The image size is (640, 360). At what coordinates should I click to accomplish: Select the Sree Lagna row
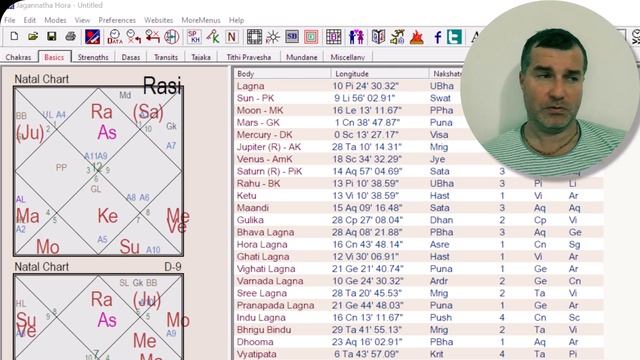tap(419, 293)
